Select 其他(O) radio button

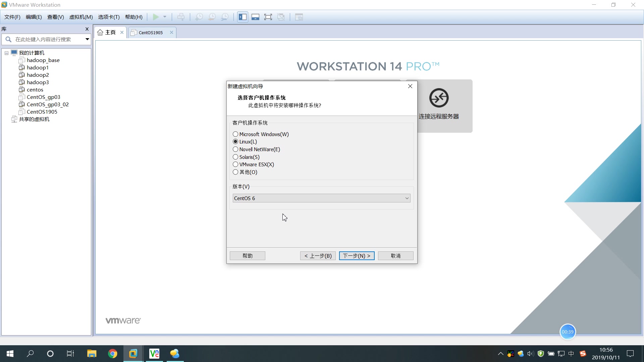click(235, 172)
